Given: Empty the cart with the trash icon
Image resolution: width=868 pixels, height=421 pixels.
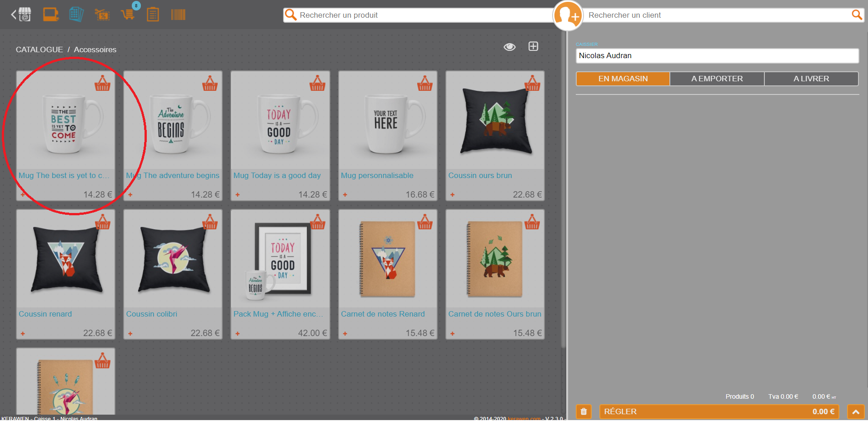Looking at the screenshot, I should (584, 412).
